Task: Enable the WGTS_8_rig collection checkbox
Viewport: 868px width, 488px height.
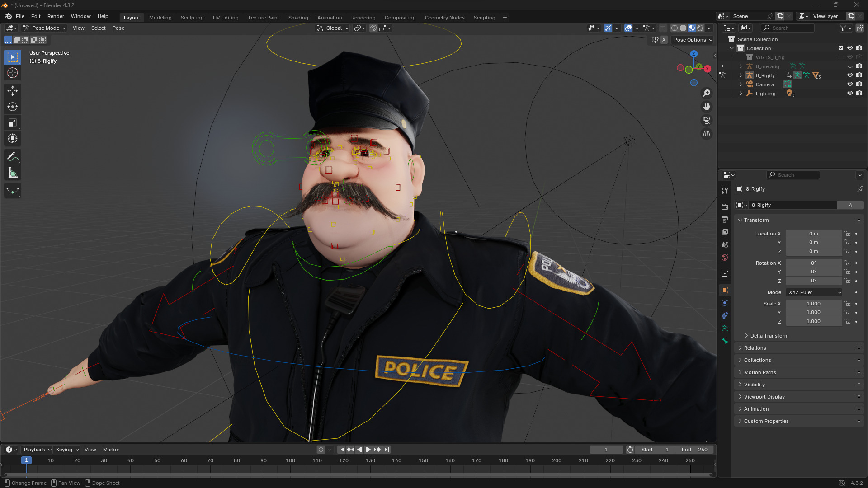Action: 841,57
